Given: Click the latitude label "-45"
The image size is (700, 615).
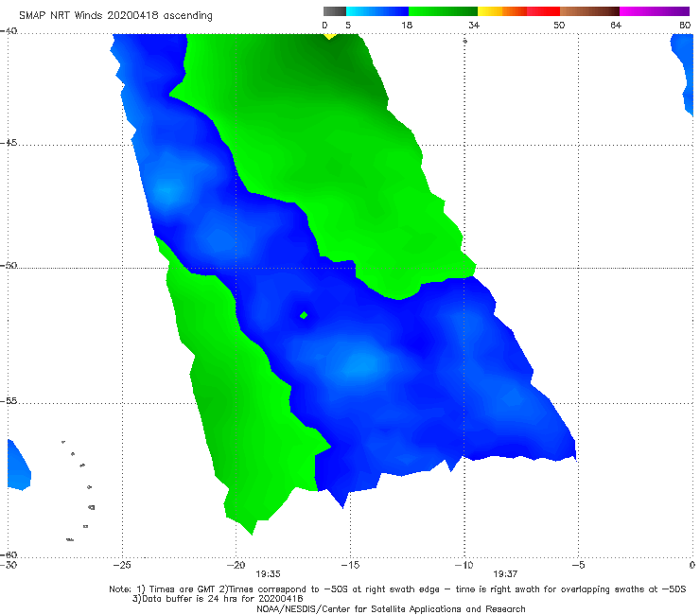Looking at the screenshot, I should (x=9, y=143).
